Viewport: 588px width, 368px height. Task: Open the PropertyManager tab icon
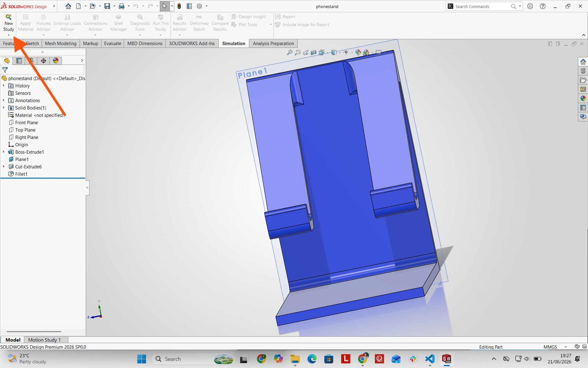coord(19,61)
